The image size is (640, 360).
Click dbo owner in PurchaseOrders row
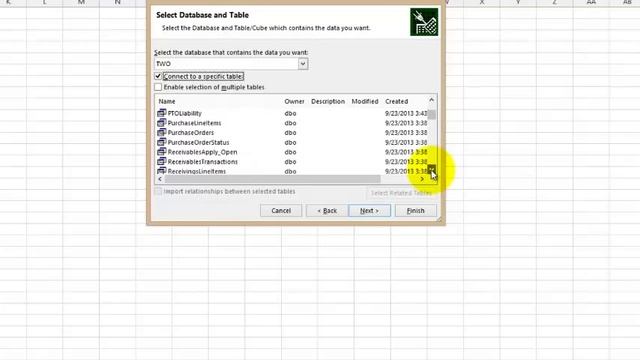pyautogui.click(x=290, y=133)
